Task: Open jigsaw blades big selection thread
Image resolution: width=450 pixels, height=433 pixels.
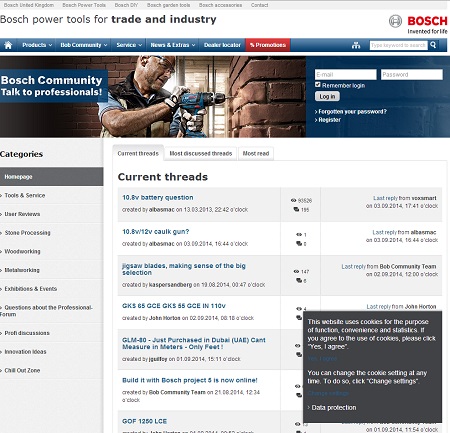Action: click(184, 269)
